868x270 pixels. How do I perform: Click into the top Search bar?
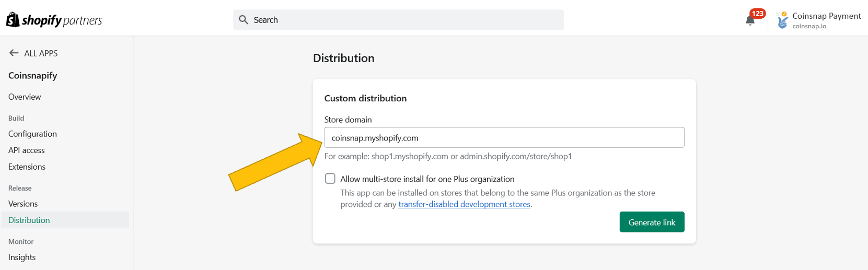(x=398, y=20)
